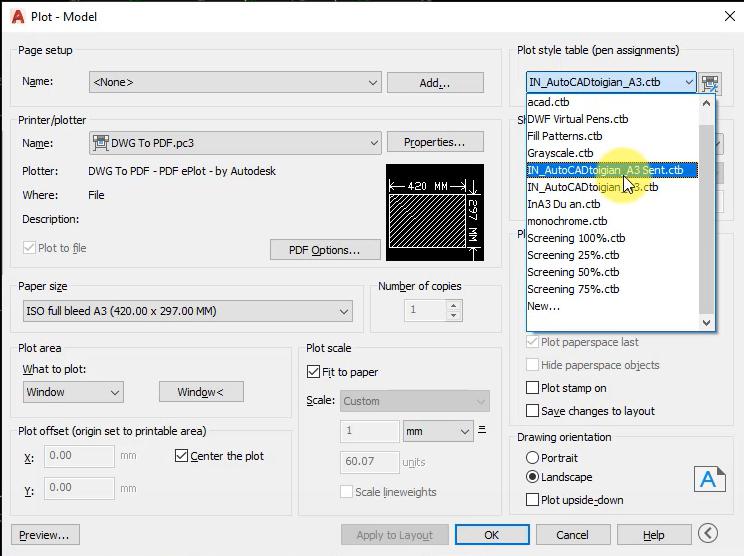Click Preview... button
The width and height of the screenshot is (744, 556).
tap(45, 535)
